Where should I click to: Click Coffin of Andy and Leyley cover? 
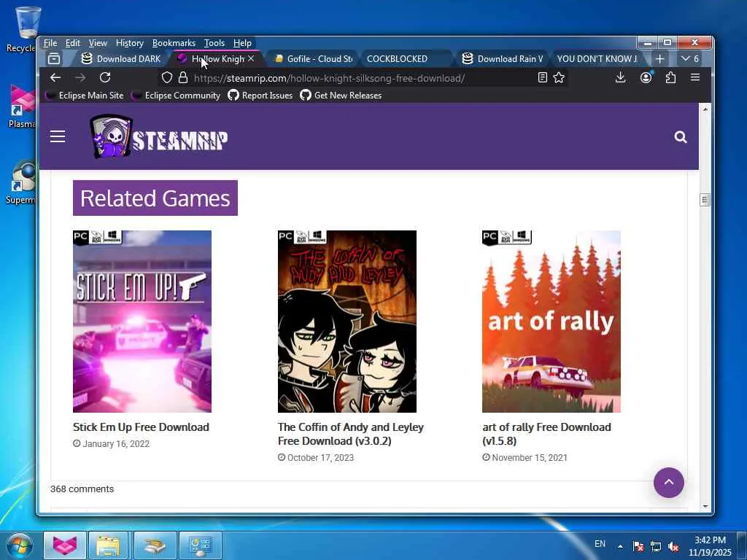point(347,322)
